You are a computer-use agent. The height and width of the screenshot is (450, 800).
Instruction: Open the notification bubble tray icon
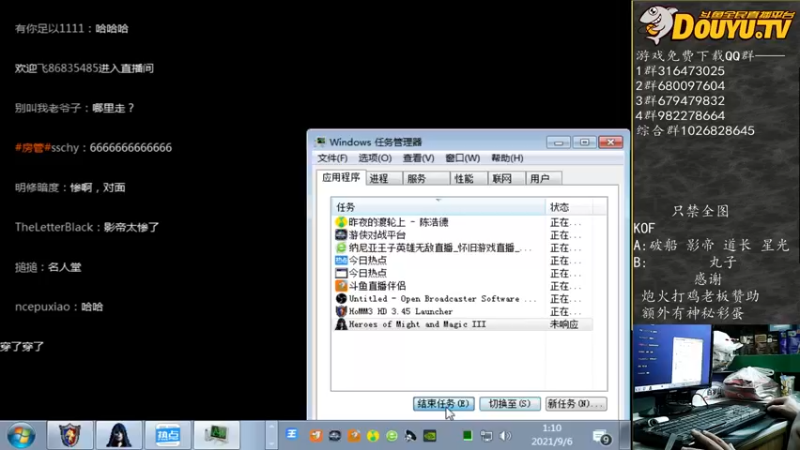pos(602,437)
